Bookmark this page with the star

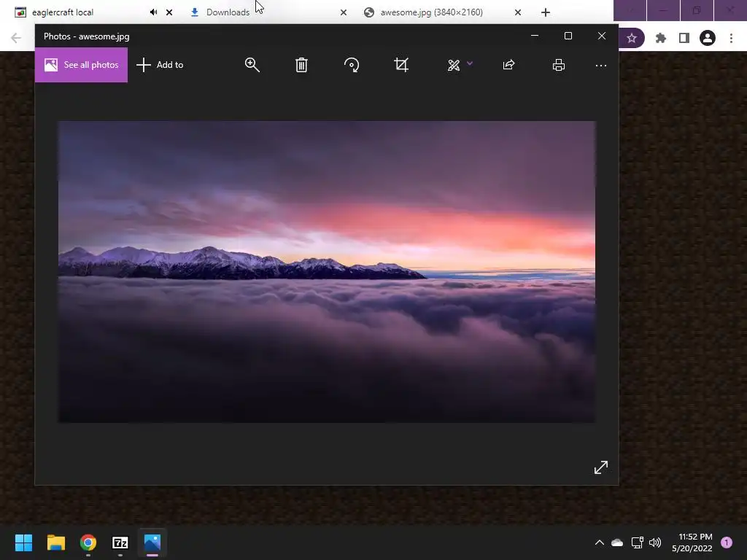point(632,38)
